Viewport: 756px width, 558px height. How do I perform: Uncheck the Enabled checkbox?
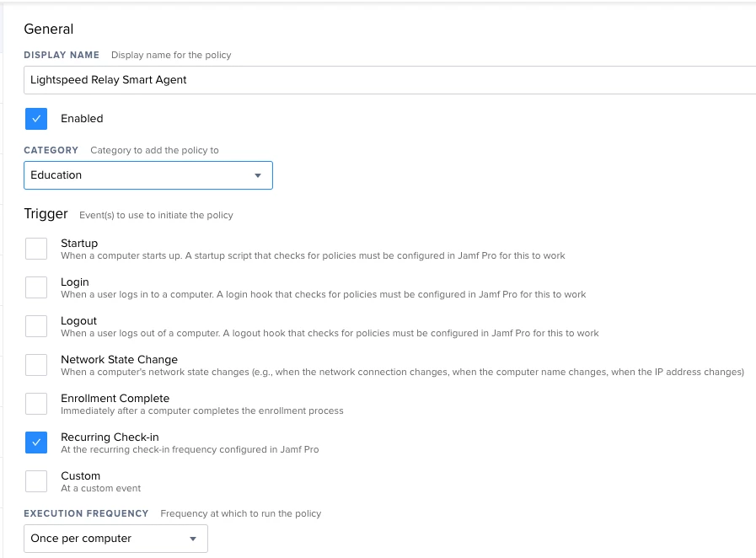click(36, 119)
